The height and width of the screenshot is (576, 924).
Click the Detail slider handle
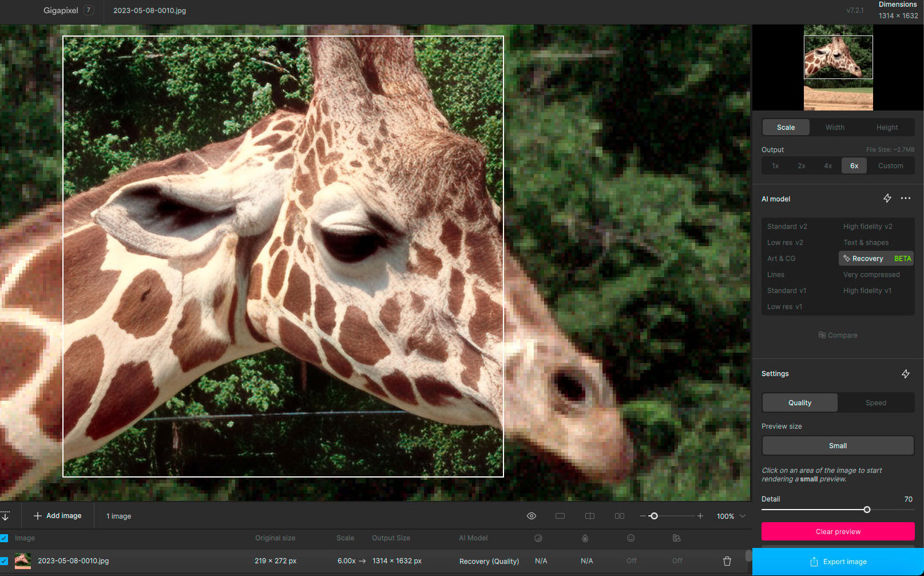pos(867,510)
